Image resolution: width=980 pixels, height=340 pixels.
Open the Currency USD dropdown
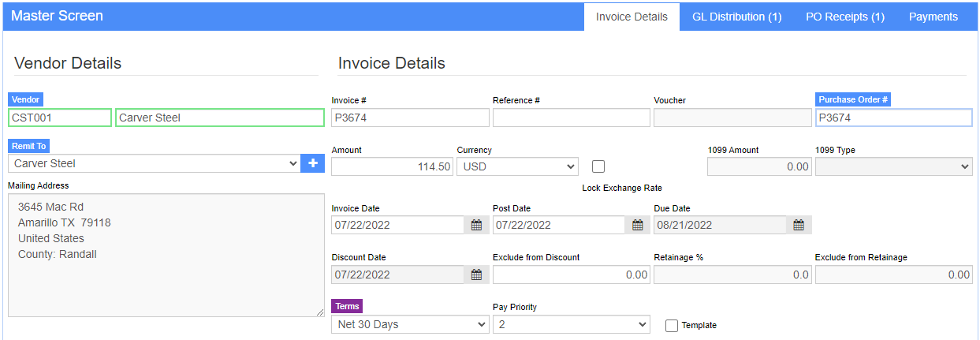[518, 166]
